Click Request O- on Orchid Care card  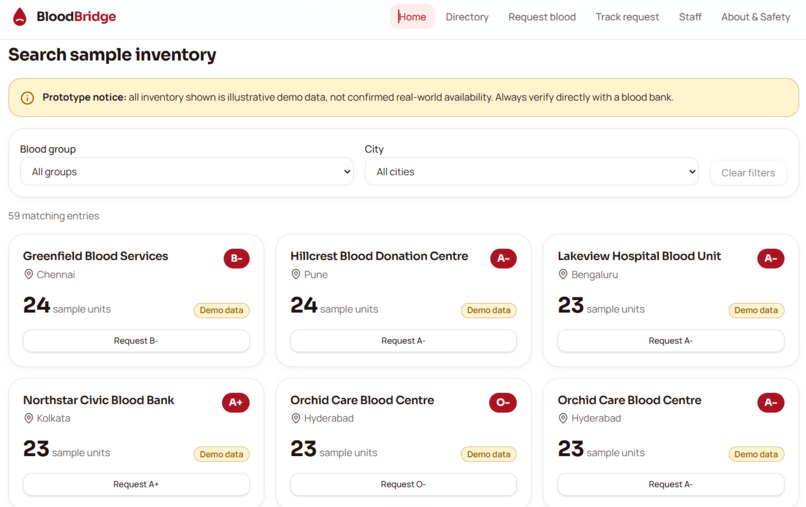[404, 484]
